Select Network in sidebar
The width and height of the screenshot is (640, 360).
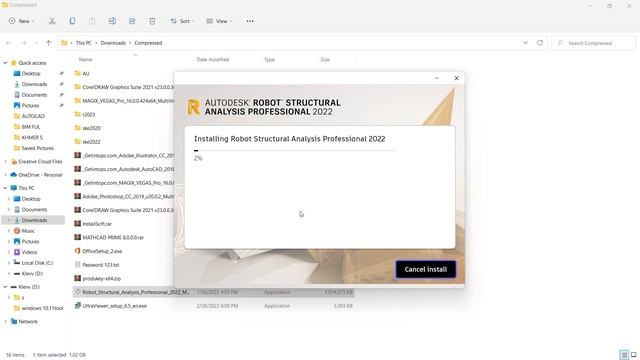tap(28, 322)
